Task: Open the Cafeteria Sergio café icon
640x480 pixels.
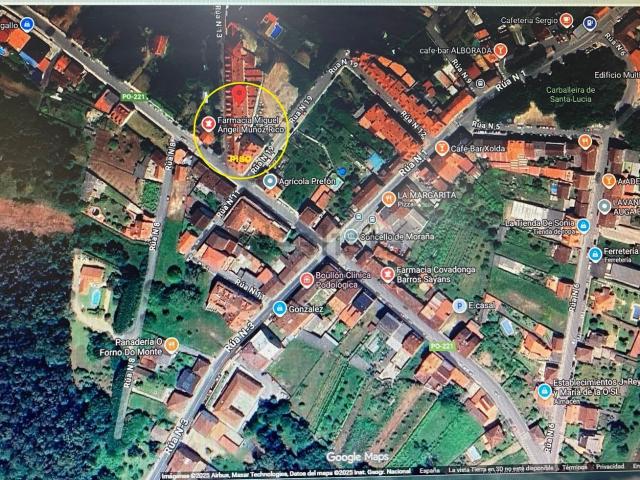Action: coord(566,20)
